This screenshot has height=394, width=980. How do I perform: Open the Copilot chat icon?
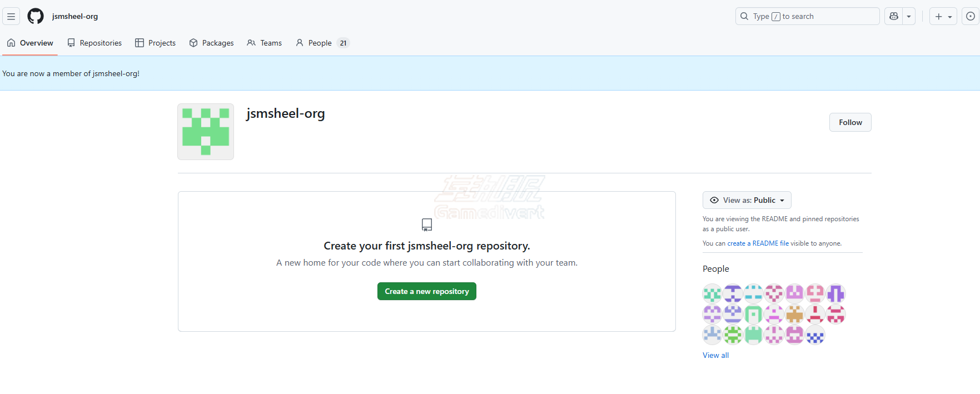(x=894, y=17)
